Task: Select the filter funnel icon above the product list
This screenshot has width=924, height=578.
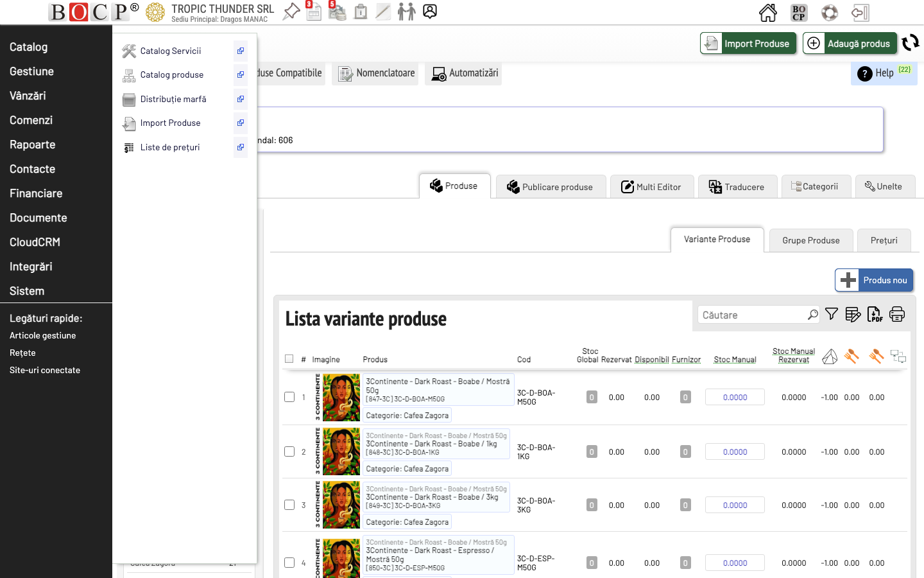Action: [832, 314]
